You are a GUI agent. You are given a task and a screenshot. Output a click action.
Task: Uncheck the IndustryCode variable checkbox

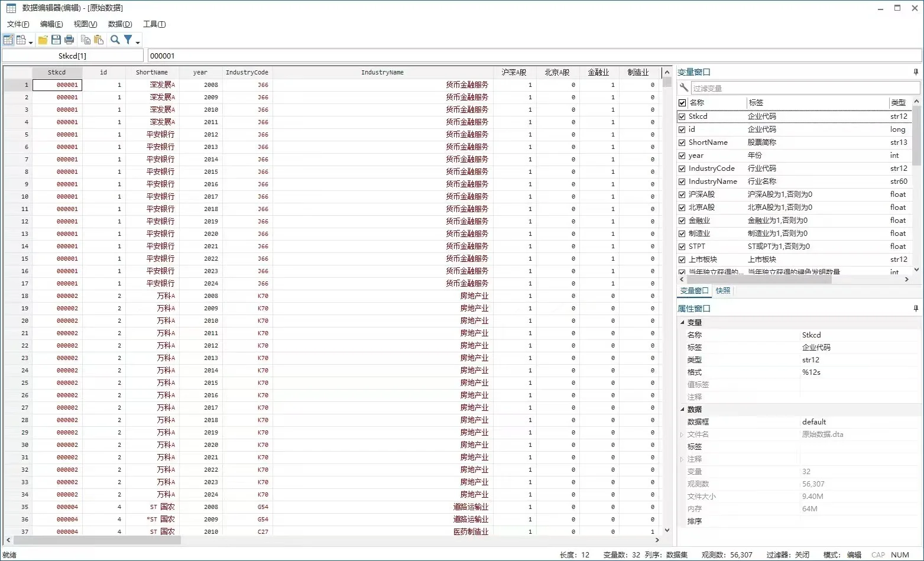point(682,168)
